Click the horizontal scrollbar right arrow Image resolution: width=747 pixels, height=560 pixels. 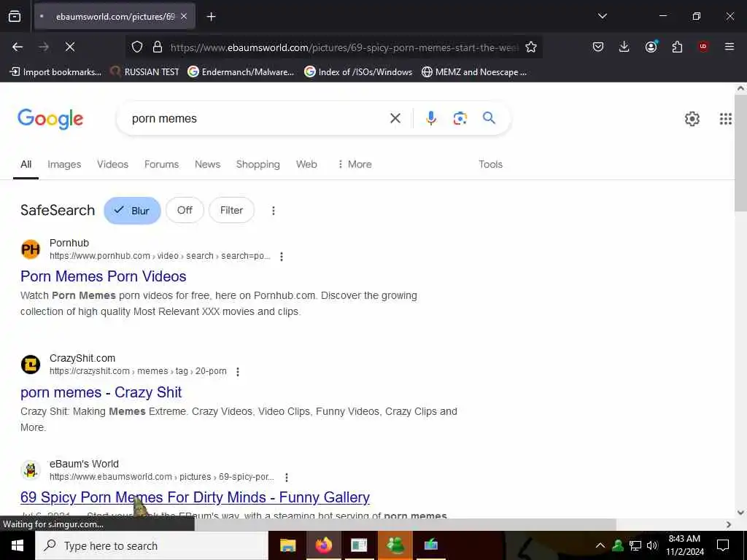(729, 524)
